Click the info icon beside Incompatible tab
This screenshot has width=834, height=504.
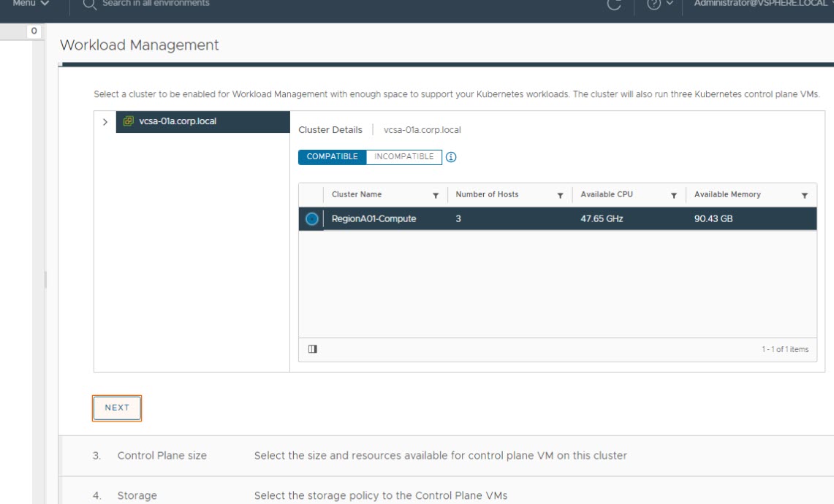[451, 157]
